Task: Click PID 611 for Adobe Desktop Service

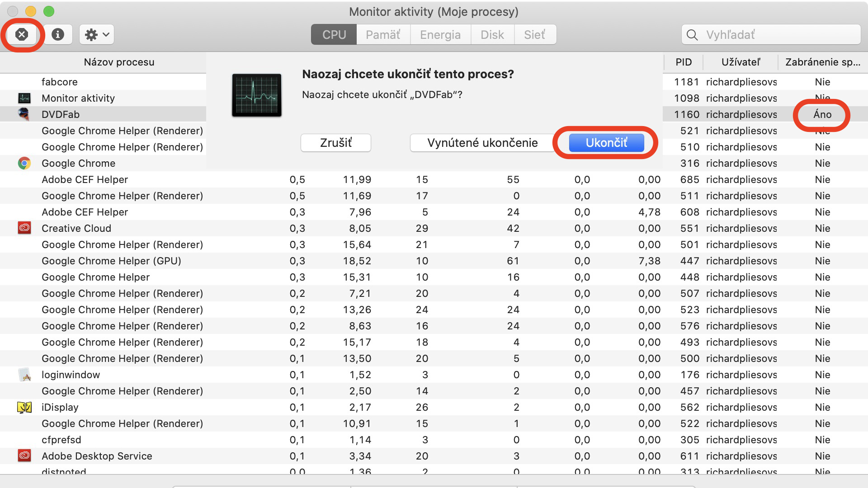Action: pos(690,456)
